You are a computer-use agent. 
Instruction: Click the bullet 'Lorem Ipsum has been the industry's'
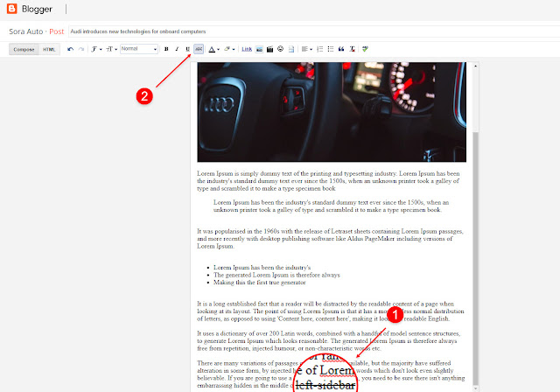(262, 268)
